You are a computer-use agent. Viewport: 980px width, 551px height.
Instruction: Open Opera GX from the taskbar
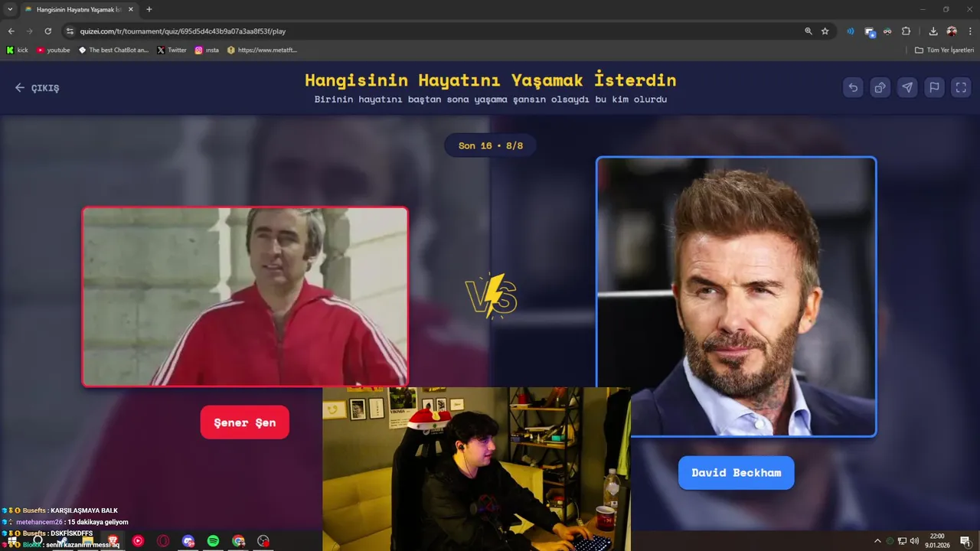coord(163,541)
